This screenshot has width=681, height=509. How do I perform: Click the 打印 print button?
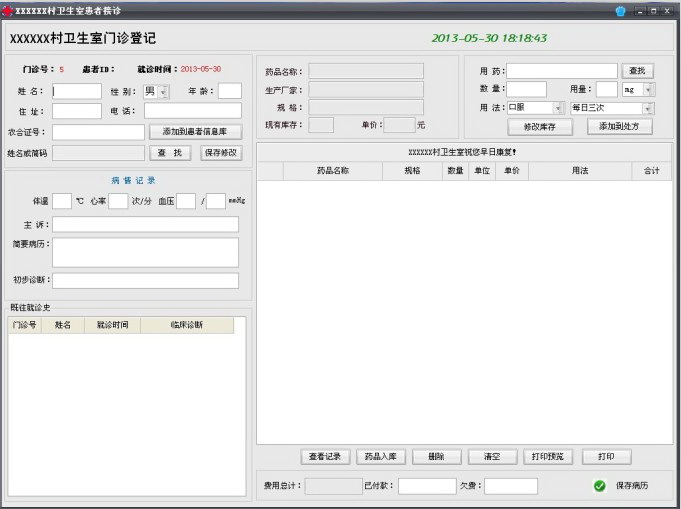[x=606, y=456]
